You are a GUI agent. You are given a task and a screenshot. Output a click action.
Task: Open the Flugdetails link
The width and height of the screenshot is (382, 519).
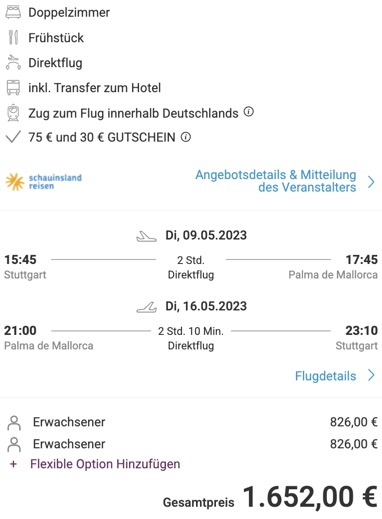[325, 376]
